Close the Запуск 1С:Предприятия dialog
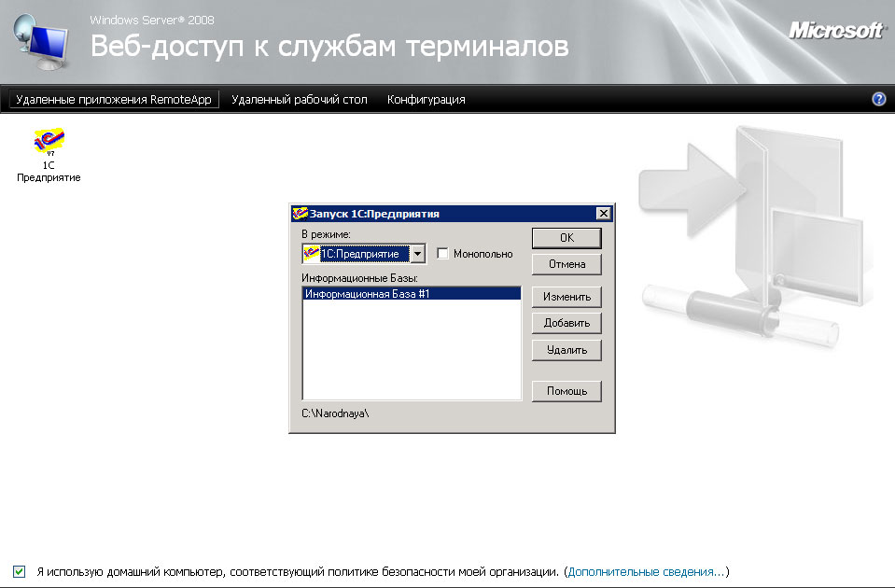This screenshot has height=588, width=895. pyautogui.click(x=603, y=214)
